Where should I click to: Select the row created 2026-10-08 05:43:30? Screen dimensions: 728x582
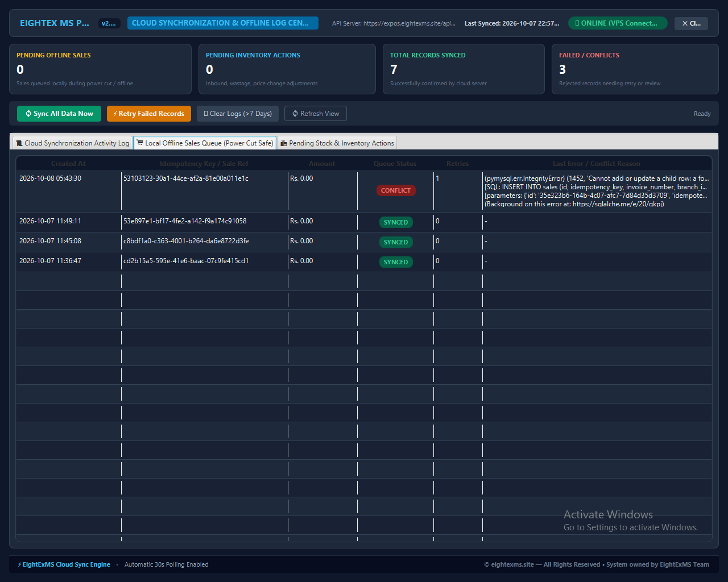point(364,191)
